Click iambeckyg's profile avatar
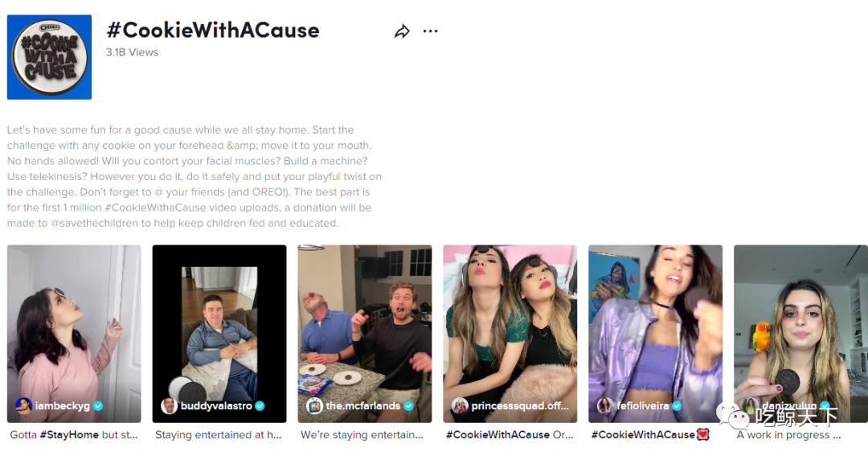This screenshot has height=456, width=868. (x=23, y=405)
